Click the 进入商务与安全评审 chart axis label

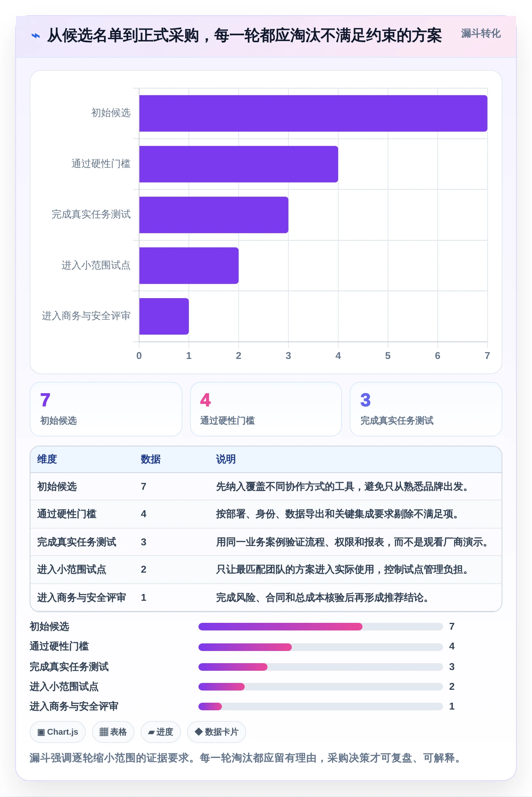coord(86,316)
